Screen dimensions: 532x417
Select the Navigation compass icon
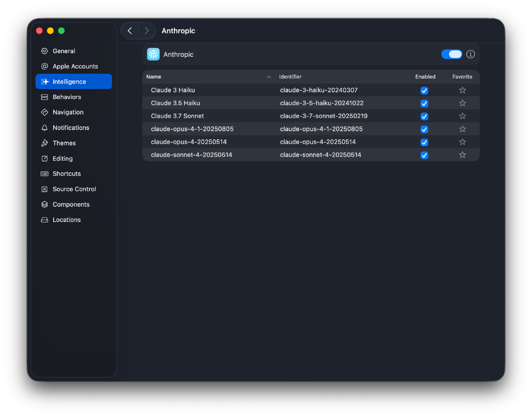pos(44,112)
